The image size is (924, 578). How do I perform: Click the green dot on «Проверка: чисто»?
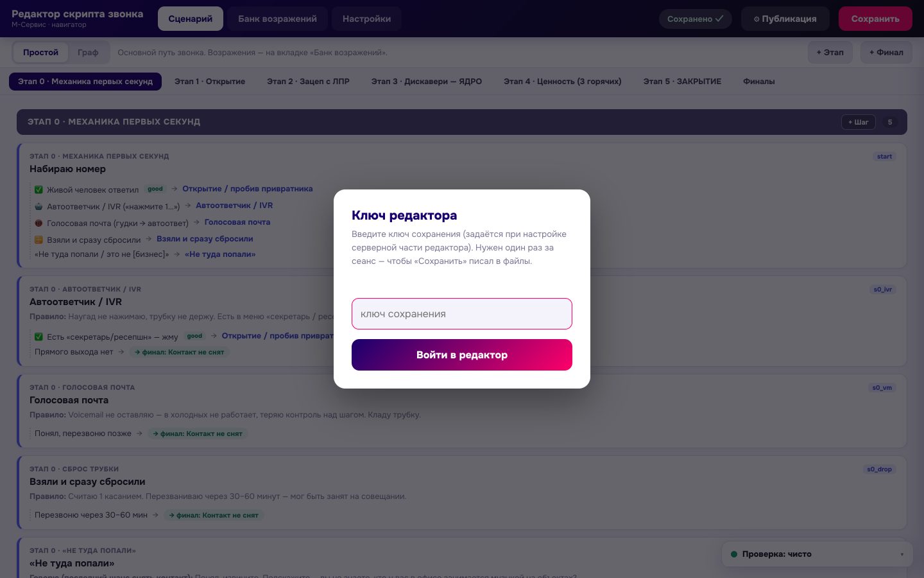click(x=733, y=554)
